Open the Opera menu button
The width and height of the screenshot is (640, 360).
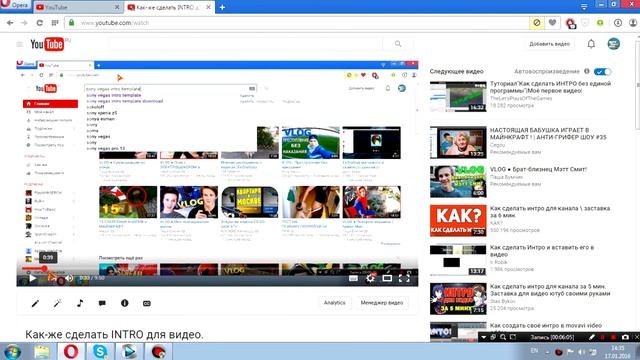click(16, 5)
